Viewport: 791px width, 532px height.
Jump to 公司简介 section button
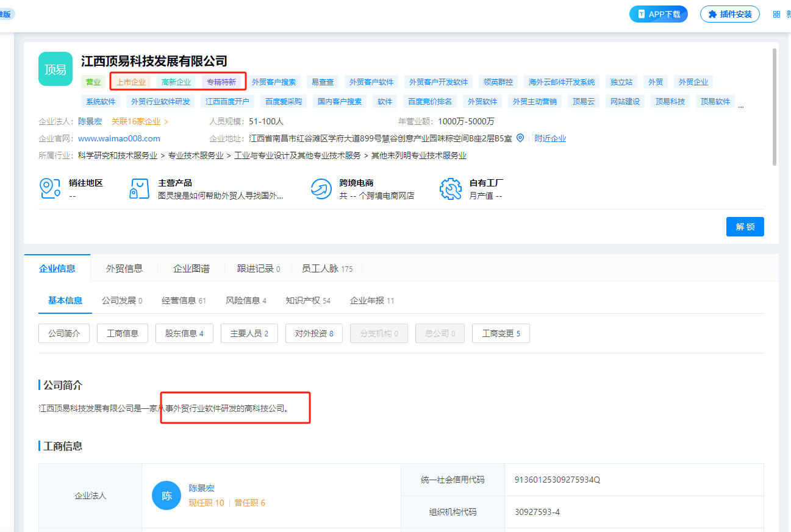click(x=64, y=333)
